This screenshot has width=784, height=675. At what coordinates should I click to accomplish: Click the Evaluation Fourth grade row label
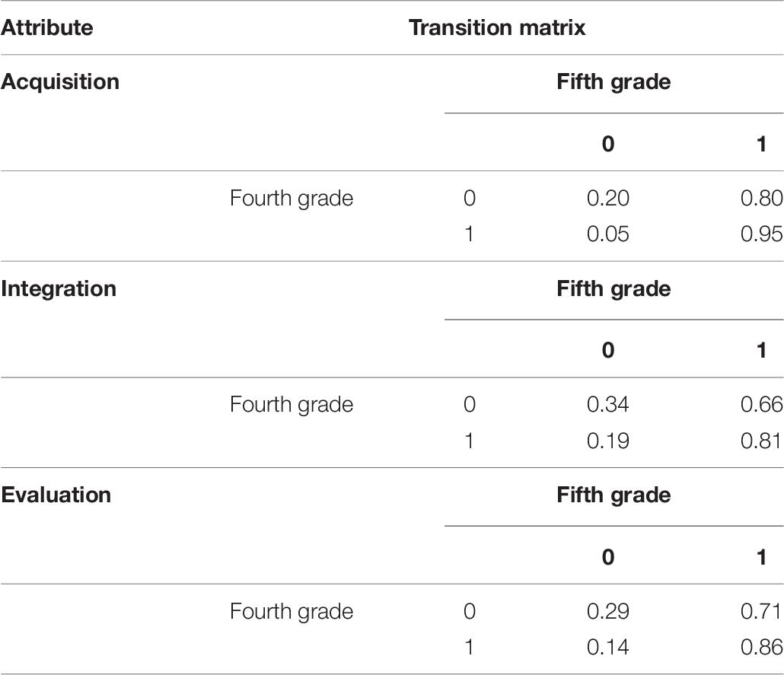(292, 612)
